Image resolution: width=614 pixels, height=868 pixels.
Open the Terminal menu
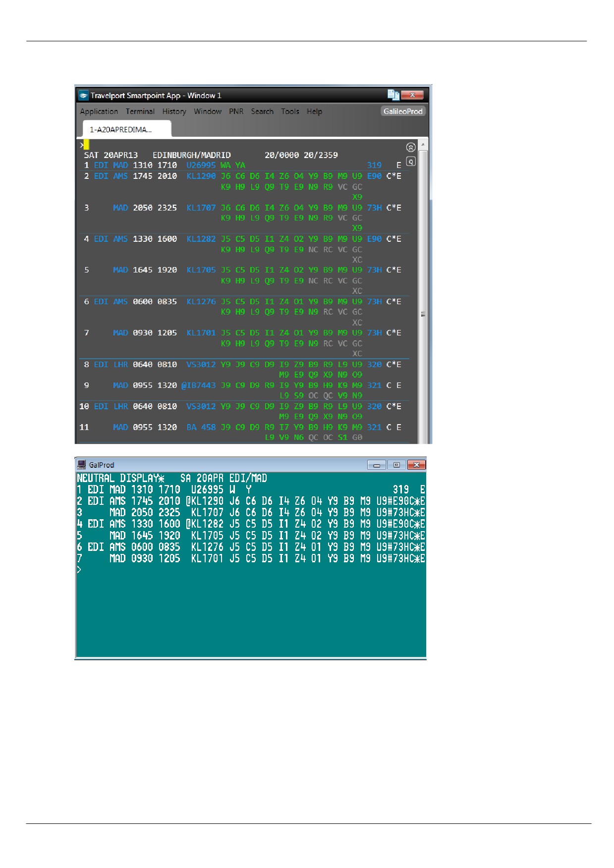[x=140, y=111]
